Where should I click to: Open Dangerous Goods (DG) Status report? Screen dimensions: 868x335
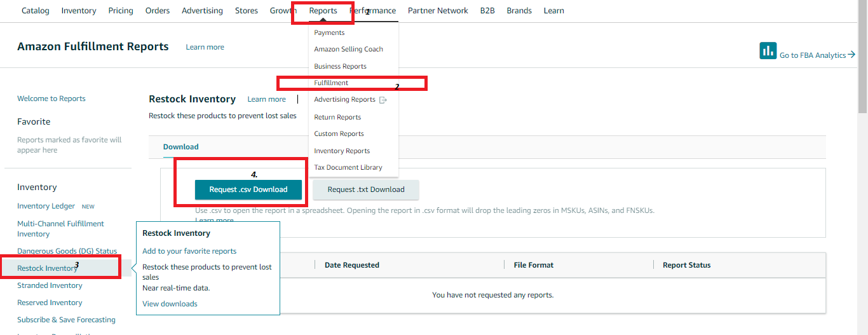click(x=67, y=251)
